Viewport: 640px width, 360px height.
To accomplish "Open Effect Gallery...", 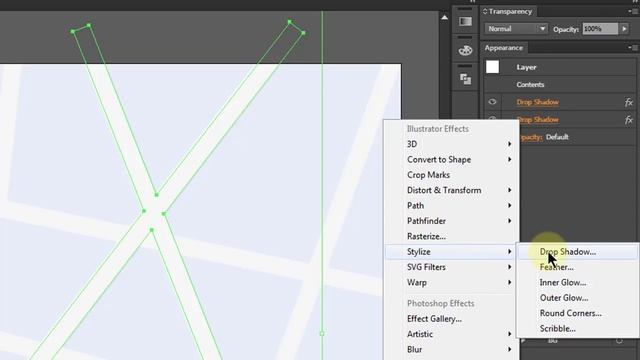I will pyautogui.click(x=450, y=319).
